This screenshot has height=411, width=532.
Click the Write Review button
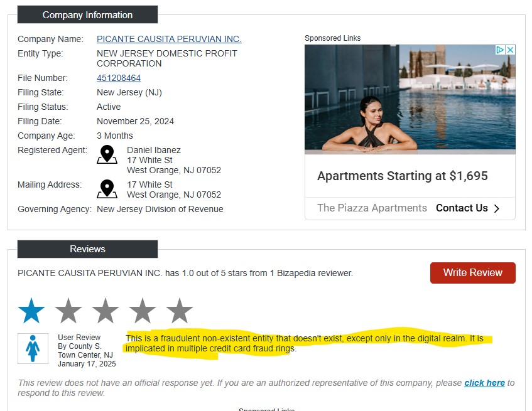(472, 273)
